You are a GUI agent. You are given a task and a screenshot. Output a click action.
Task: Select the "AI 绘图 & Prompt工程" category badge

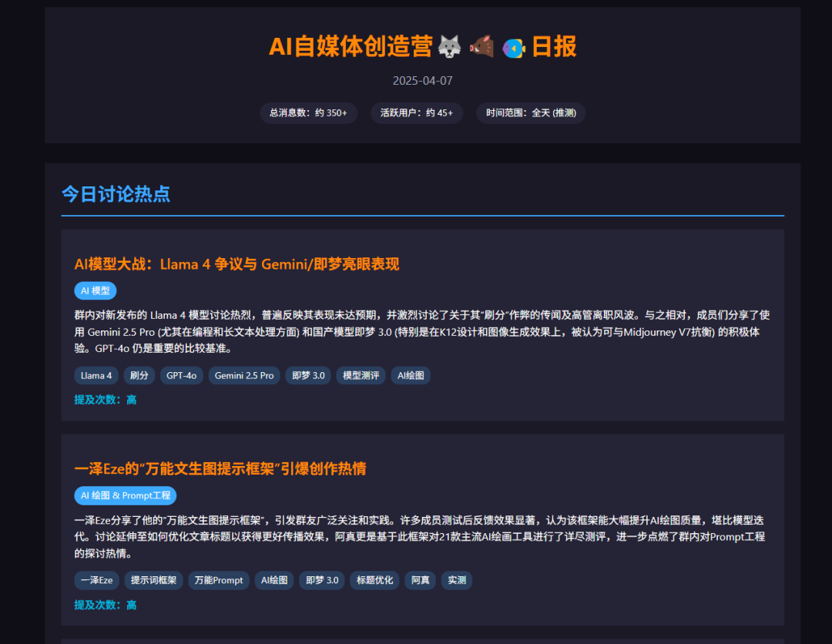pyautogui.click(x=125, y=495)
